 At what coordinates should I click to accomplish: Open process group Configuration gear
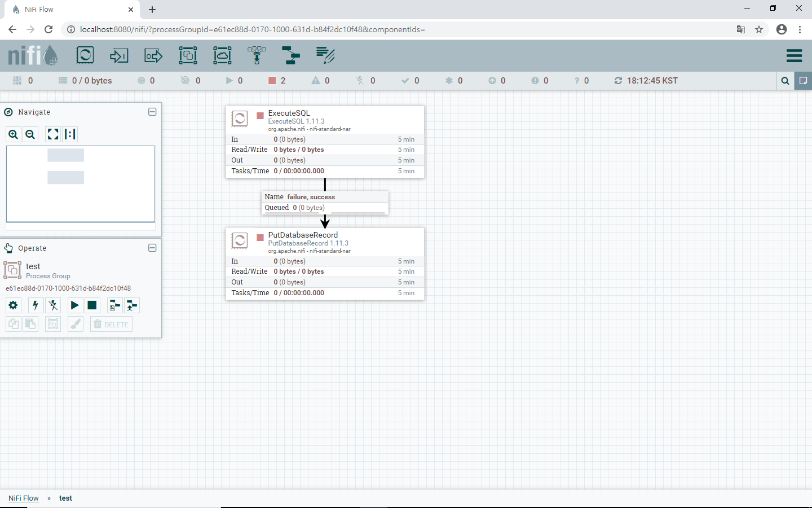click(x=14, y=305)
